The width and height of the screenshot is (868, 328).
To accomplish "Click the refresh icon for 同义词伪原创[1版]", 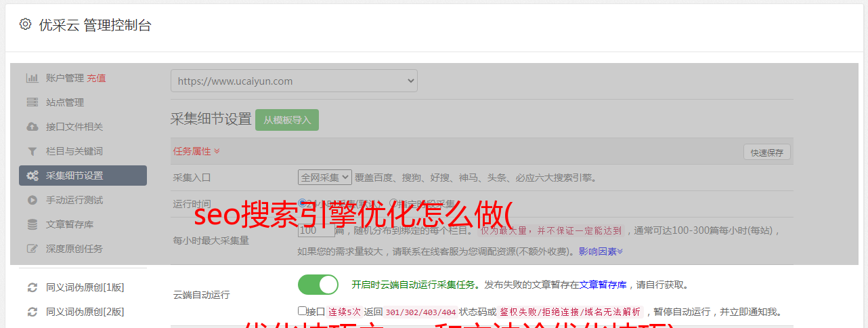I will tap(32, 287).
